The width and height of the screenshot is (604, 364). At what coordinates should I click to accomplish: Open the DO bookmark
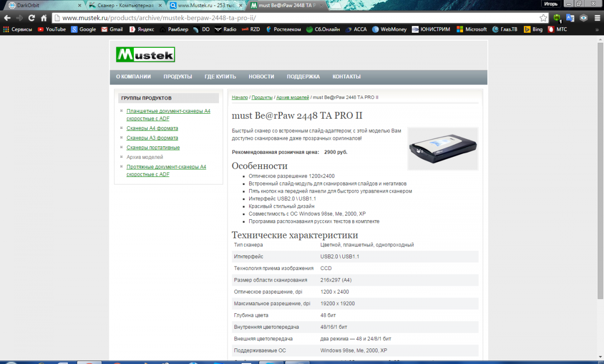click(202, 29)
